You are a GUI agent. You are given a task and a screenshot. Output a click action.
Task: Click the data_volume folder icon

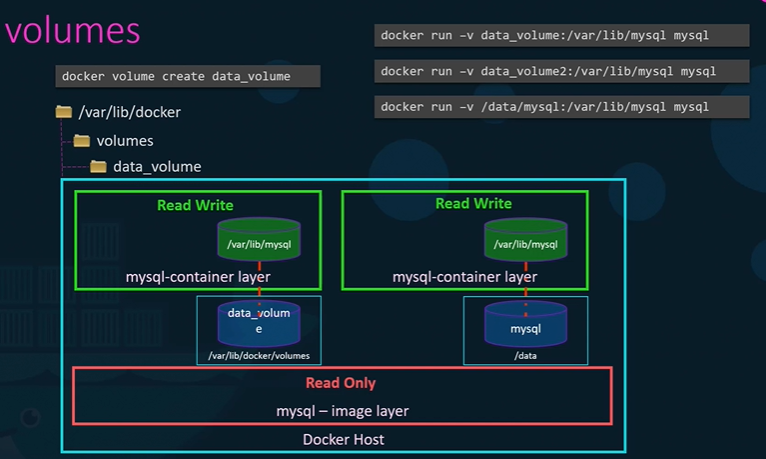pos(98,167)
